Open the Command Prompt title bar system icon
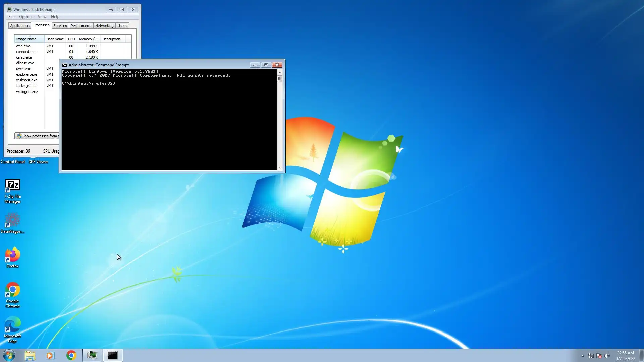This screenshot has height=362, width=644. (65, 65)
